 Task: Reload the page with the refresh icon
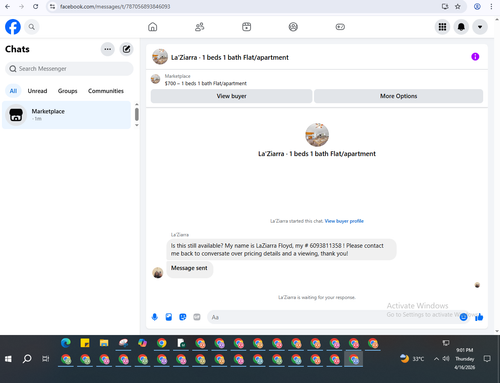pyautogui.click(x=35, y=6)
